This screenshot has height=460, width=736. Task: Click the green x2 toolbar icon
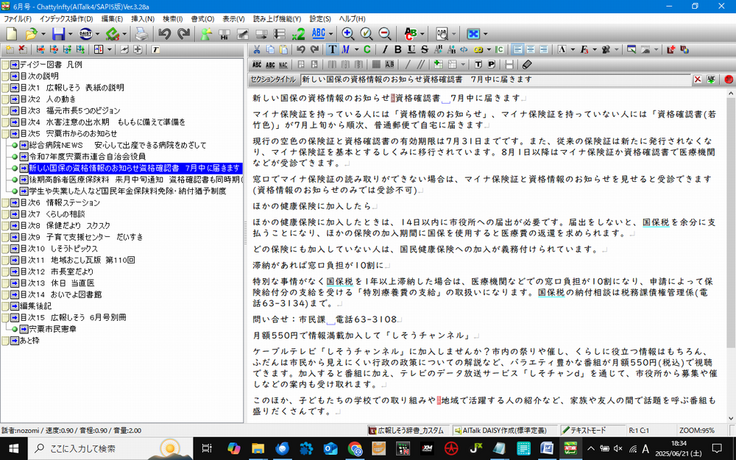click(298, 34)
